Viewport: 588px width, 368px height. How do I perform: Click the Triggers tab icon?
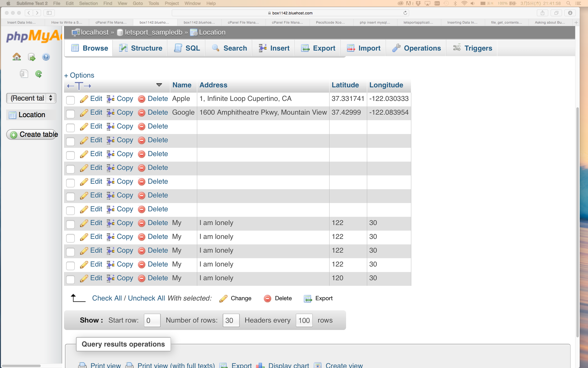pos(456,48)
